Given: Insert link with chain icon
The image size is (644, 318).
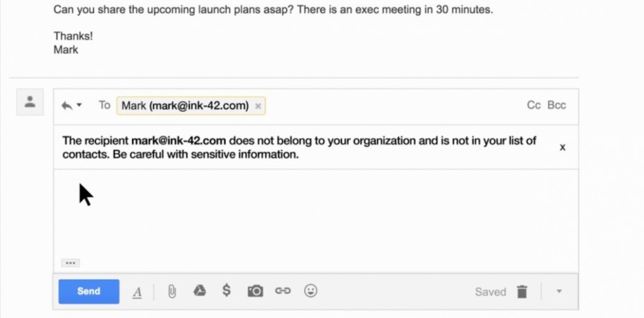Looking at the screenshot, I should click(x=282, y=291).
